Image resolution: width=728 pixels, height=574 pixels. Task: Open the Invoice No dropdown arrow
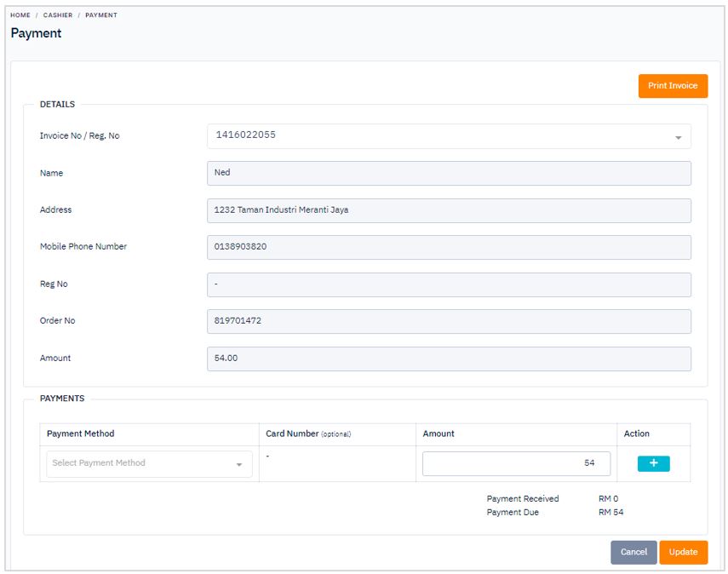(678, 137)
